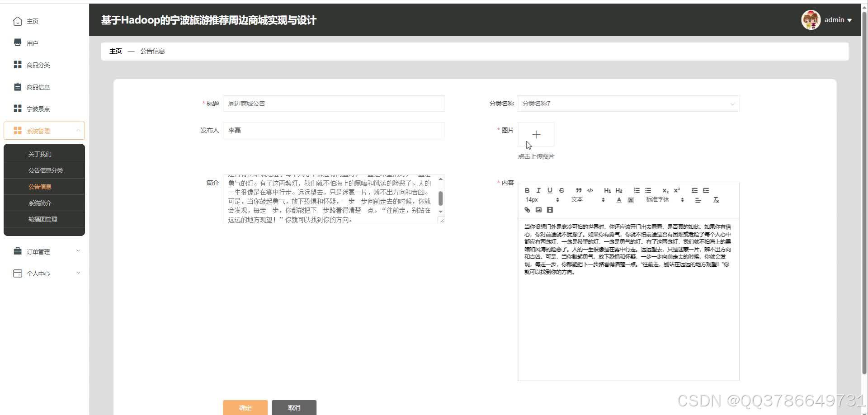Expand the 个人中心 menu section
This screenshot has width=868, height=415.
(x=44, y=273)
